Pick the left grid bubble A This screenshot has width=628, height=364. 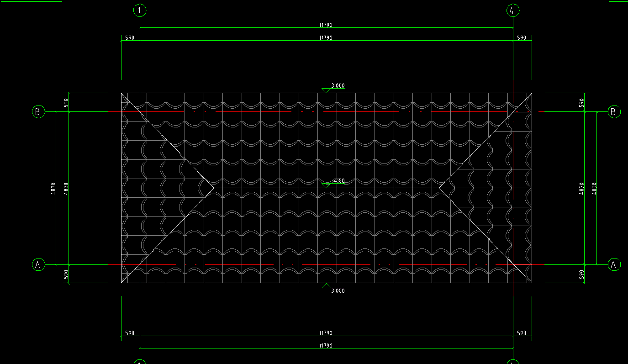[x=38, y=264]
